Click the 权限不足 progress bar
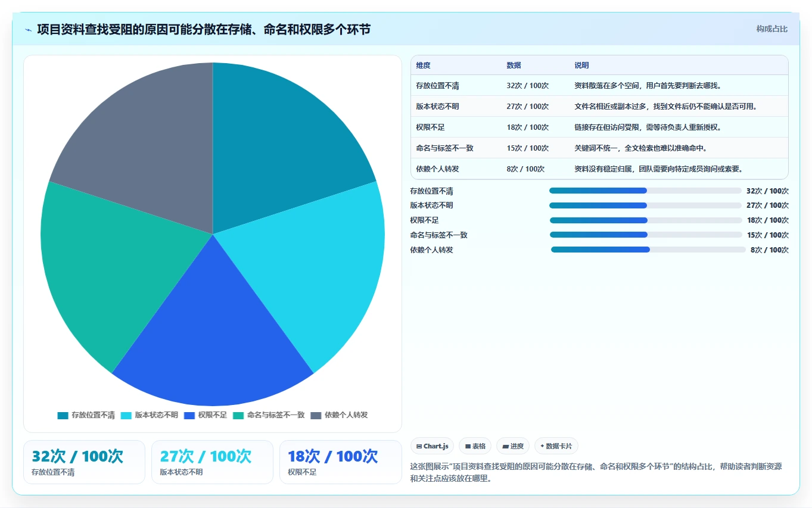 click(x=646, y=220)
